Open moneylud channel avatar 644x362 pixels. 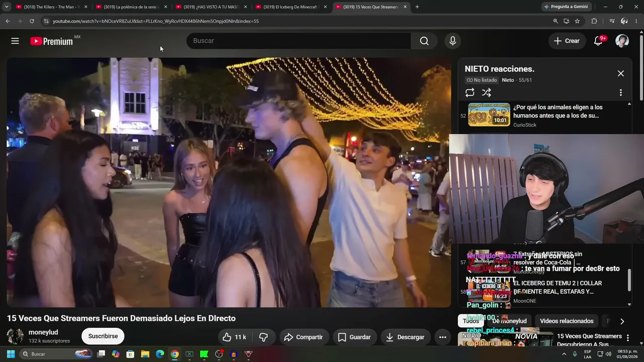pos(15,336)
